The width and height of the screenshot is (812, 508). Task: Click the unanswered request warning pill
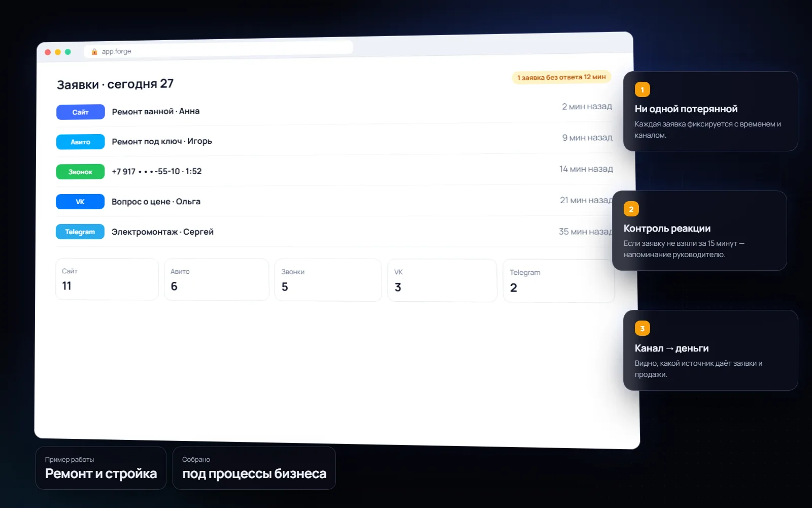(561, 77)
